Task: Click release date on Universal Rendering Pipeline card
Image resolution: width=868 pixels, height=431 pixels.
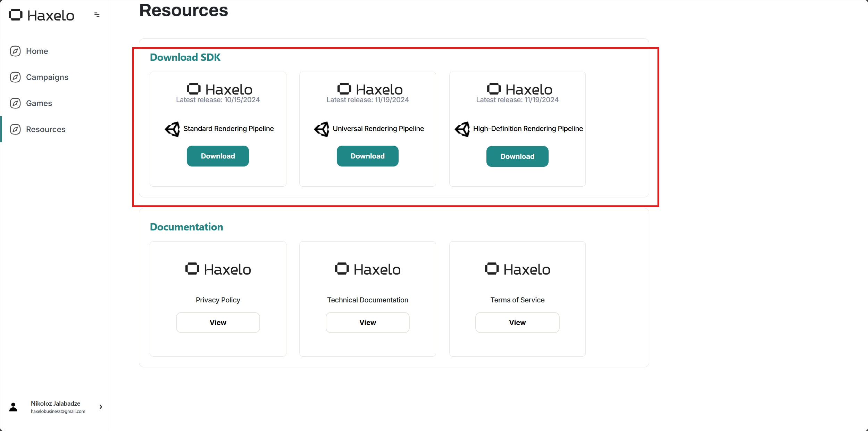Action: click(x=368, y=100)
